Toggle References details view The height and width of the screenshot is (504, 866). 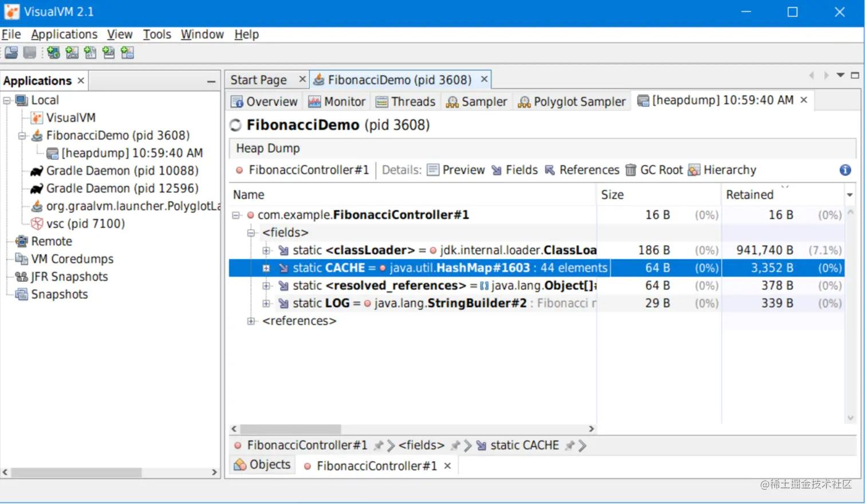tap(582, 170)
